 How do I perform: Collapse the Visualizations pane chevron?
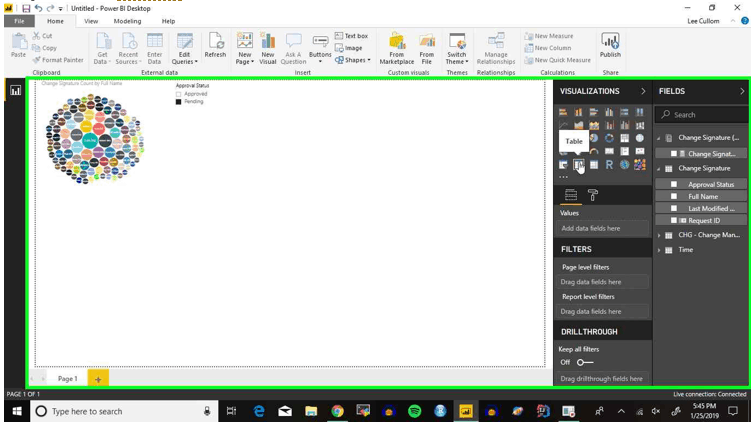tap(643, 91)
